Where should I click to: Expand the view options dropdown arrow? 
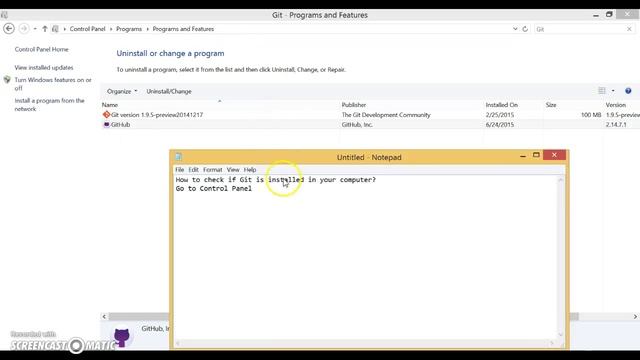coord(613,91)
